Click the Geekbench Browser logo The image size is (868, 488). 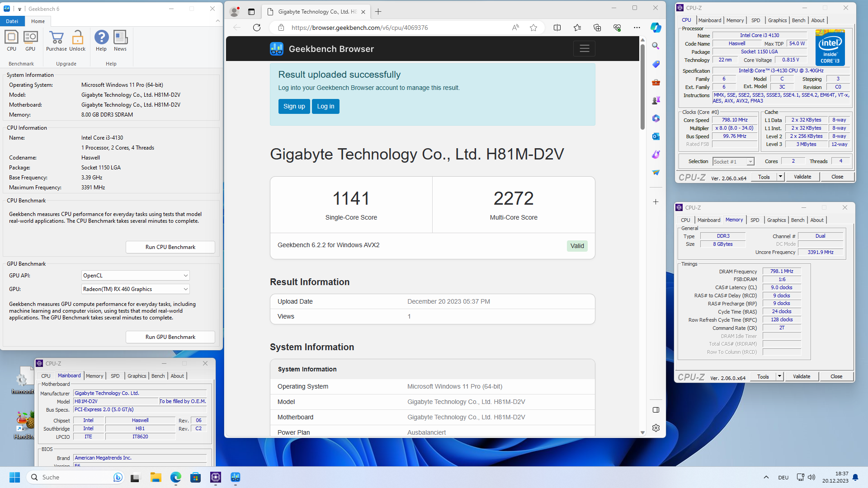pos(277,49)
